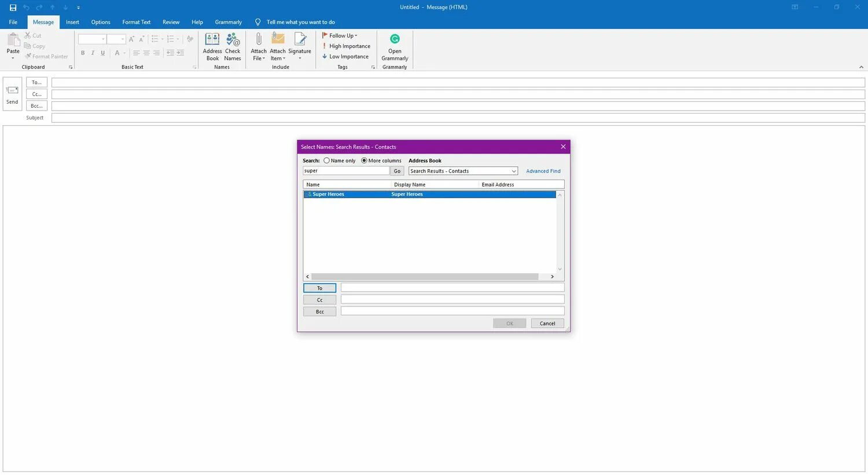Click the Copy command
Viewport: 868px width, 475px height.
tap(35, 46)
